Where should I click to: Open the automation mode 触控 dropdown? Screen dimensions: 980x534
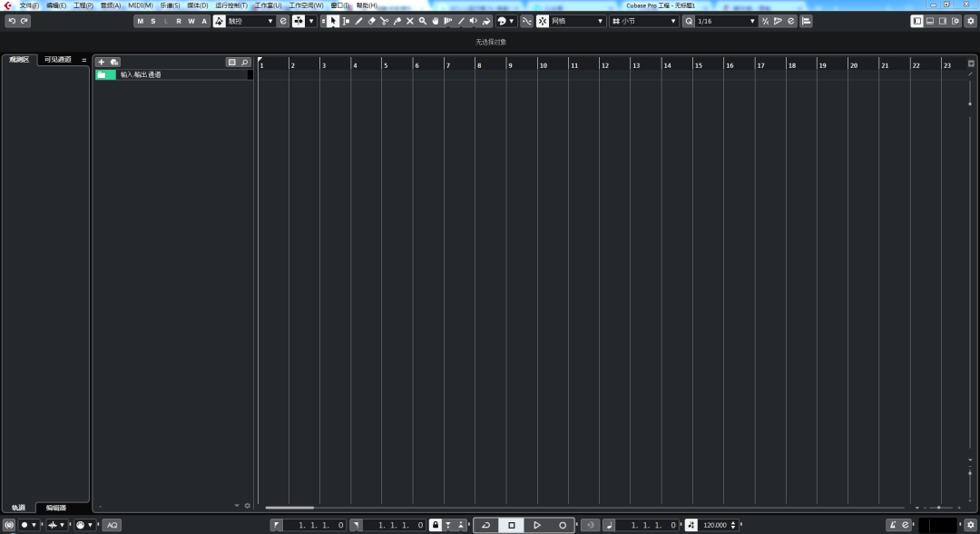(x=250, y=21)
